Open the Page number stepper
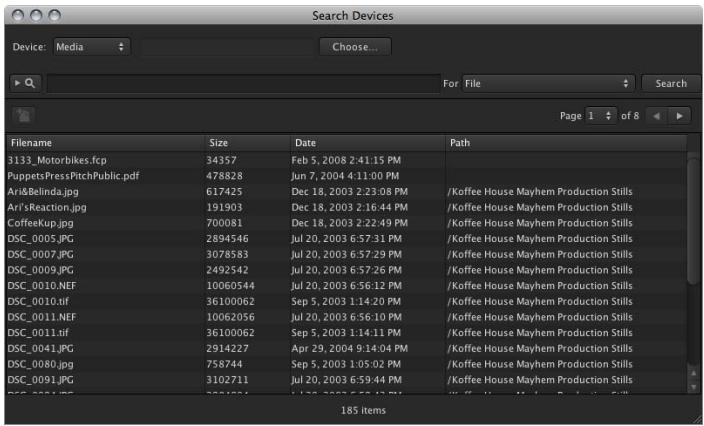The image size is (704, 426). click(600, 116)
